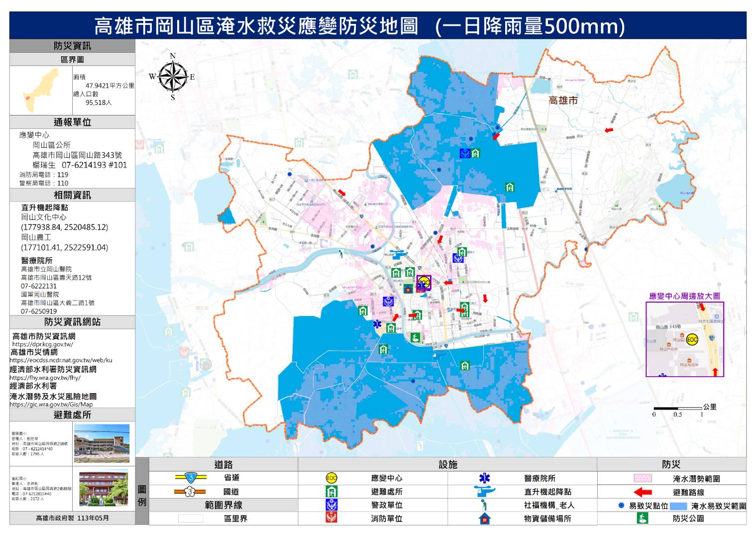The height and width of the screenshot is (536, 756).
Task: Click the red upward arrow in inset map
Action: 716,371
